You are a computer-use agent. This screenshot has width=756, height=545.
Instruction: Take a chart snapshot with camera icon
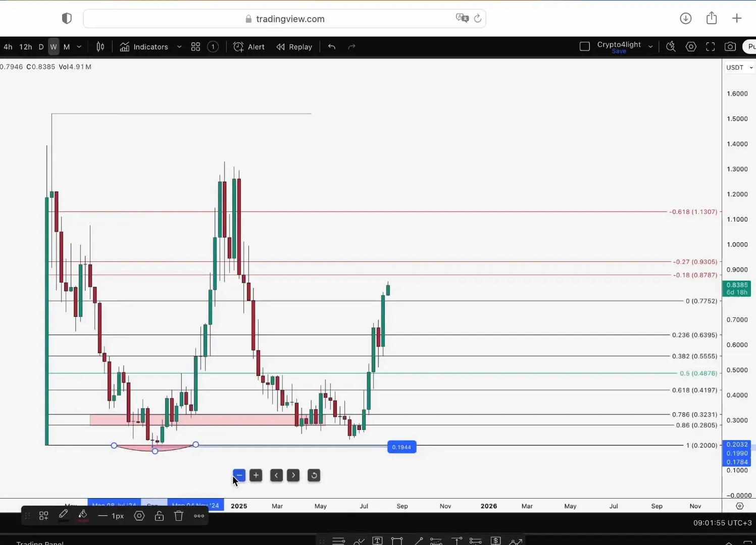coord(730,47)
